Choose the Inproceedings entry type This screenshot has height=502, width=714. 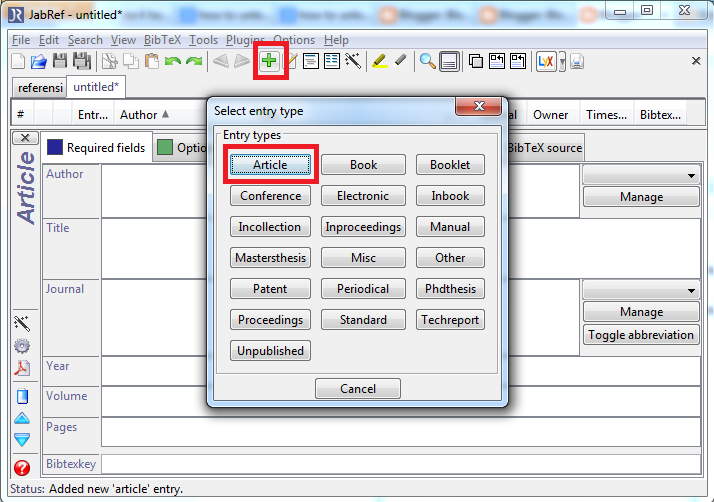(363, 226)
